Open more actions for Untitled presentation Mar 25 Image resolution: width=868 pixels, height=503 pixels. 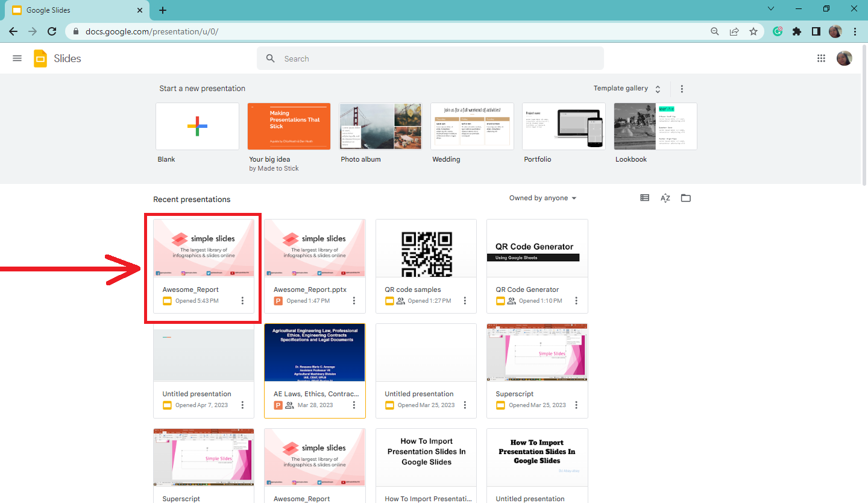coord(465,405)
